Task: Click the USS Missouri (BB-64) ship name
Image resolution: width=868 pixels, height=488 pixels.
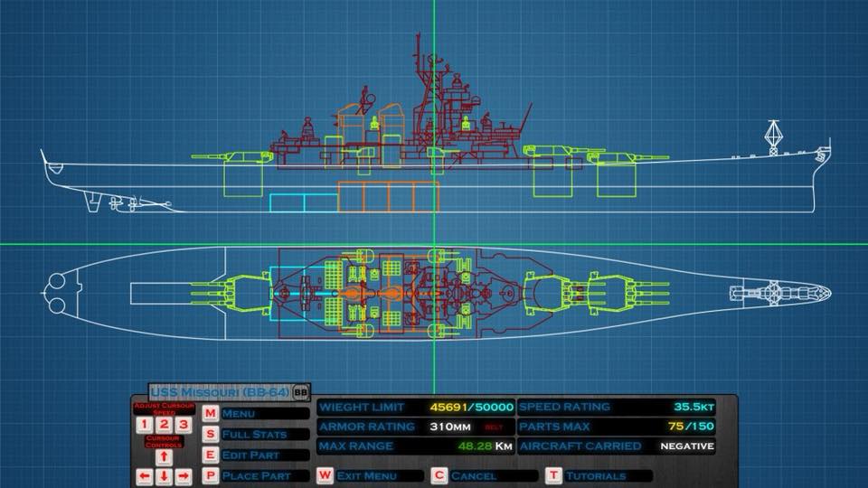Action: pyautogui.click(x=220, y=392)
